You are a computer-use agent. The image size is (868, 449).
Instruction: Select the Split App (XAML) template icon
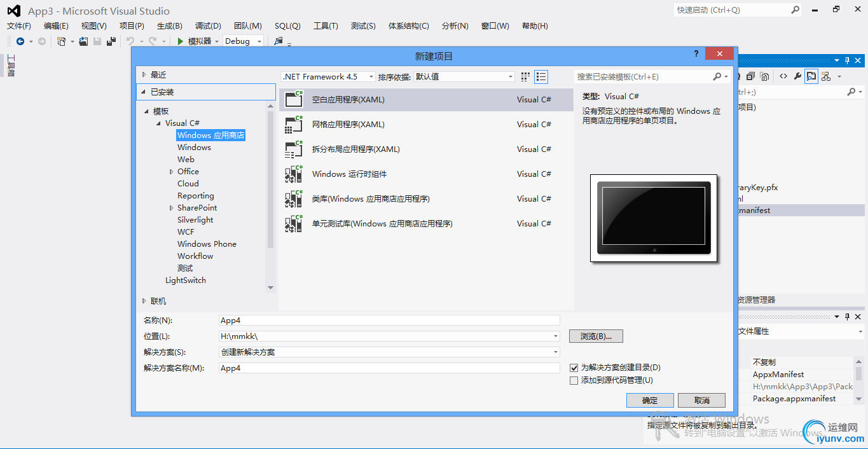pos(294,149)
